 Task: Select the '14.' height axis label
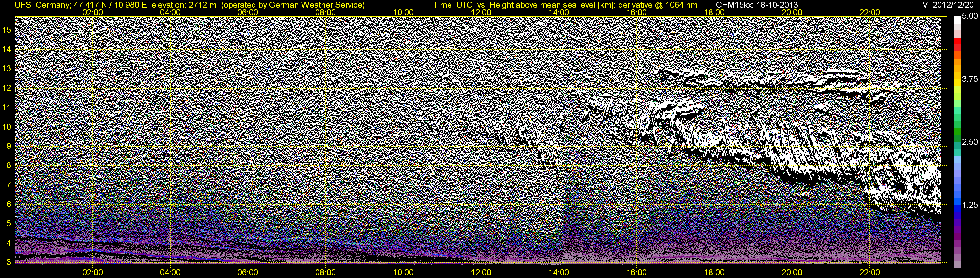pos(8,49)
